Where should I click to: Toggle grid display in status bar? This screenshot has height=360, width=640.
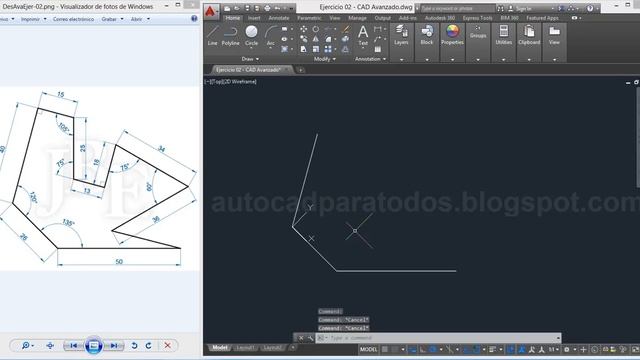pos(385,349)
